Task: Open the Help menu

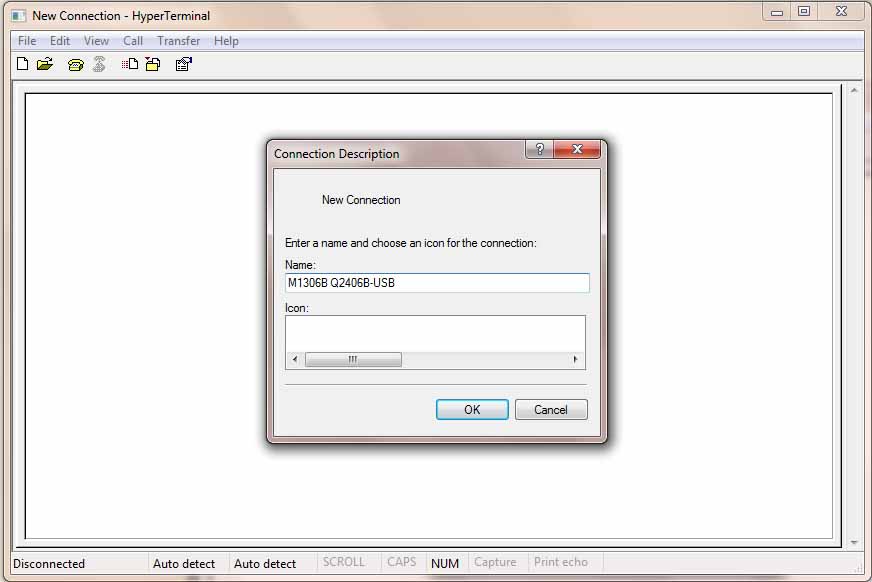Action: (x=226, y=41)
